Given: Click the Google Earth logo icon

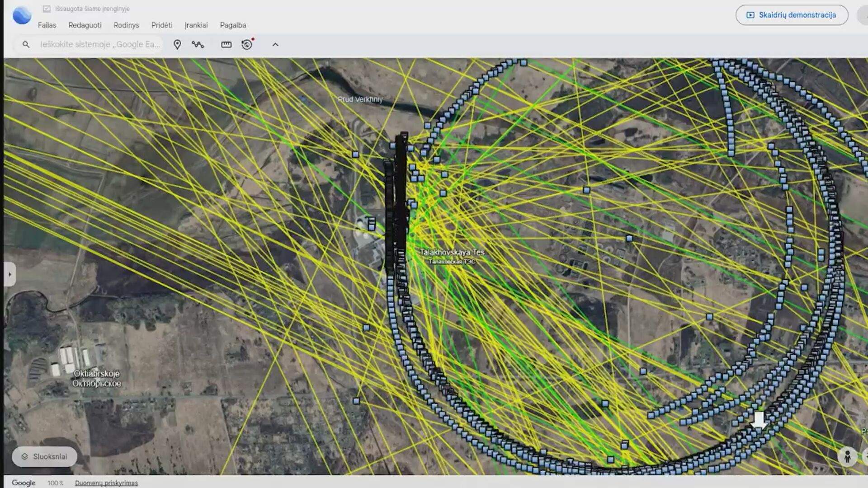Looking at the screenshot, I should [22, 16].
